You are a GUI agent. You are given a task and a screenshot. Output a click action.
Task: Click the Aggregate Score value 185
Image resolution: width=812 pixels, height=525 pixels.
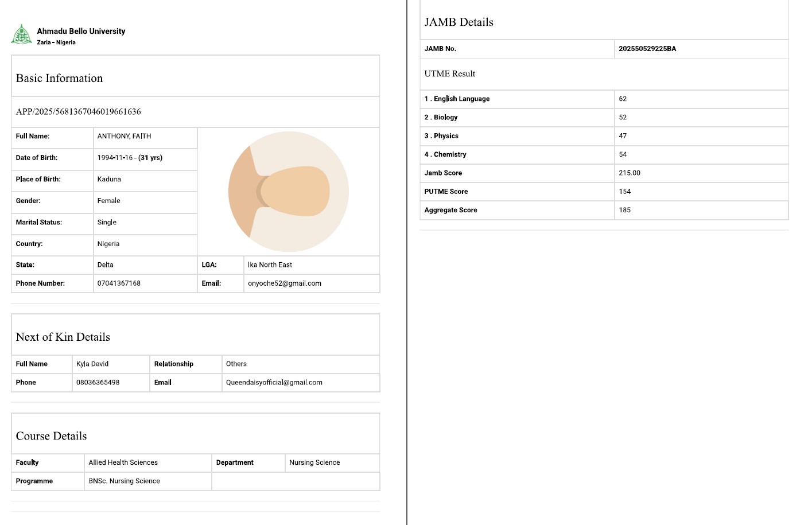click(625, 211)
